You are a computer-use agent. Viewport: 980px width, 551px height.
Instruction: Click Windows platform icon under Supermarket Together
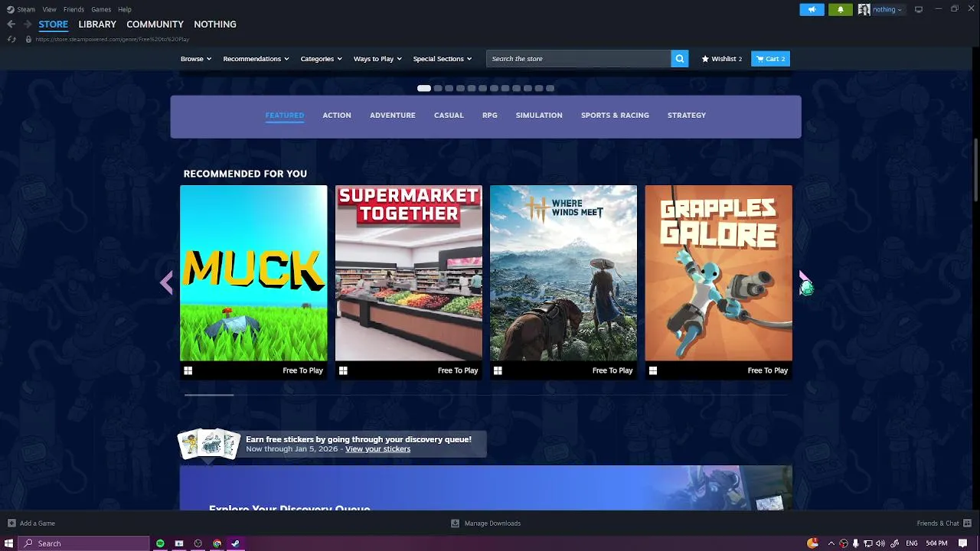(x=343, y=370)
